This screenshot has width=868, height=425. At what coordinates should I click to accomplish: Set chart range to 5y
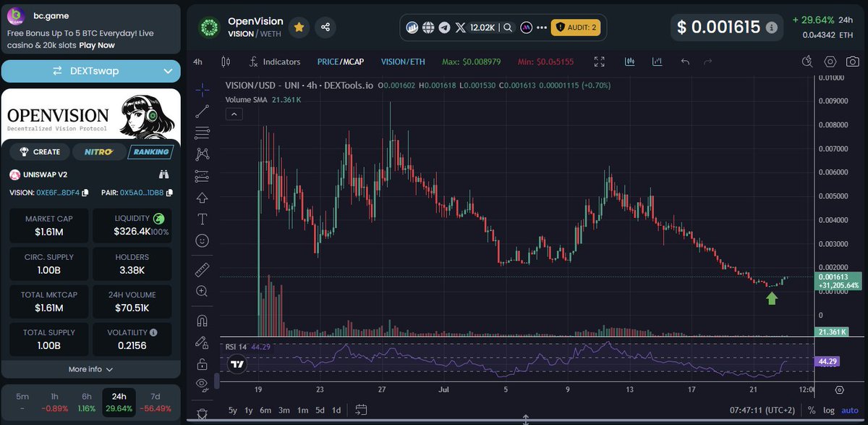(232, 410)
